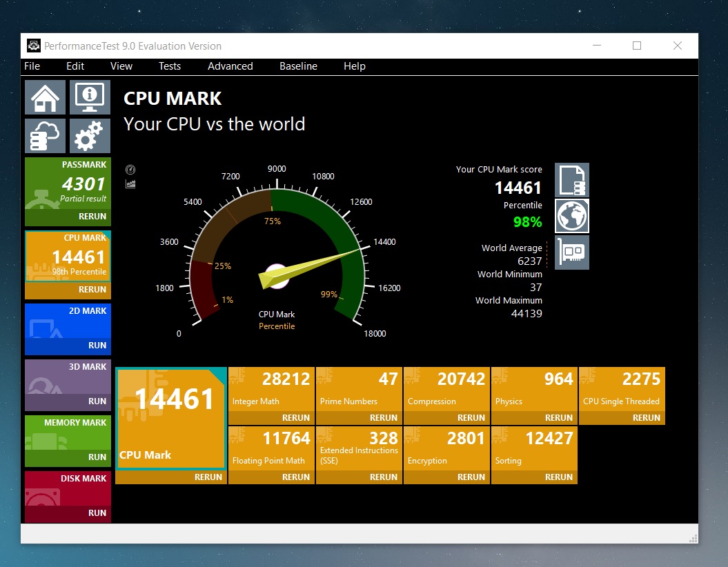Open the Baseline menu
Viewport: 728px width, 567px height.
(298, 66)
